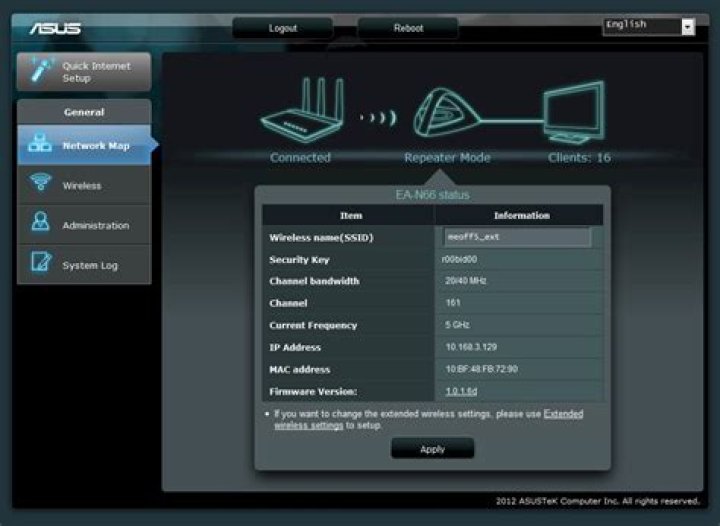Click the System Log notepad icon

click(x=41, y=262)
